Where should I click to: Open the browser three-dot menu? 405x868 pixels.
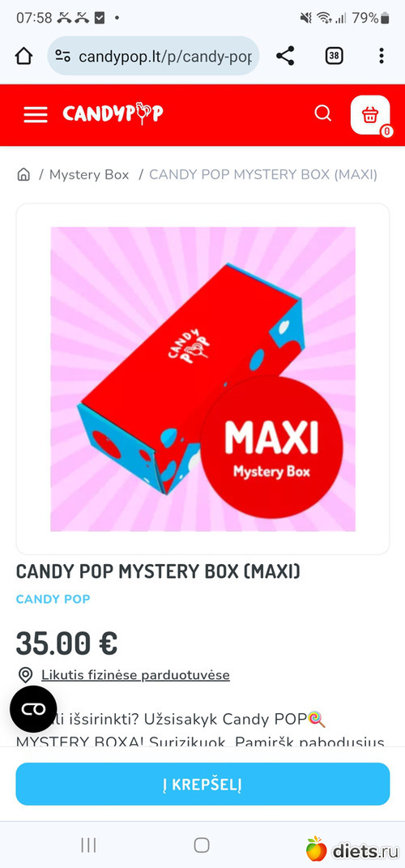(382, 56)
